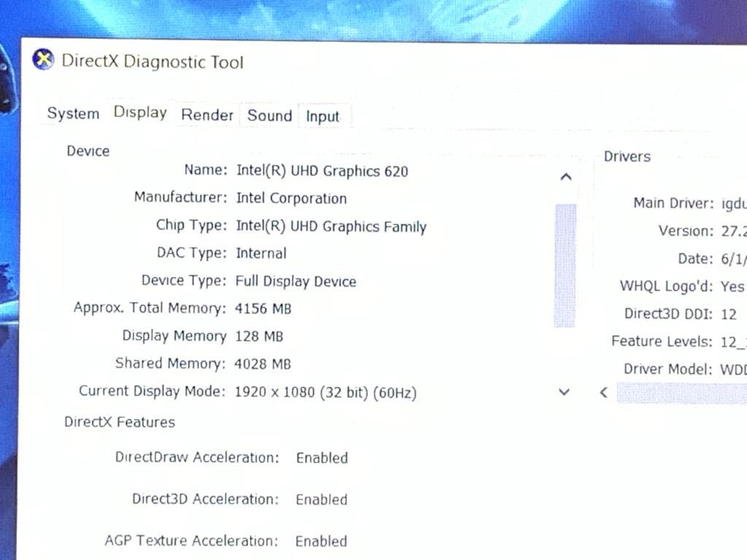Viewport: 747px width, 560px height.
Task: Switch to the Sound tab
Action: pos(270,115)
